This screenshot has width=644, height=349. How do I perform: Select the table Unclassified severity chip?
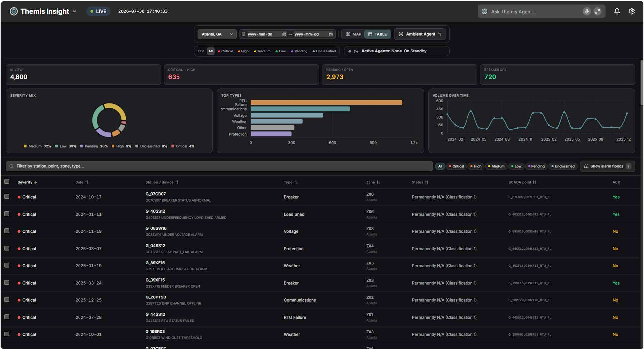[563, 166]
